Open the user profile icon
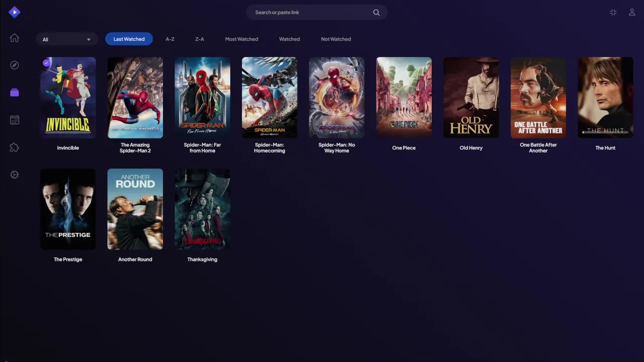The image size is (644, 362). (632, 12)
